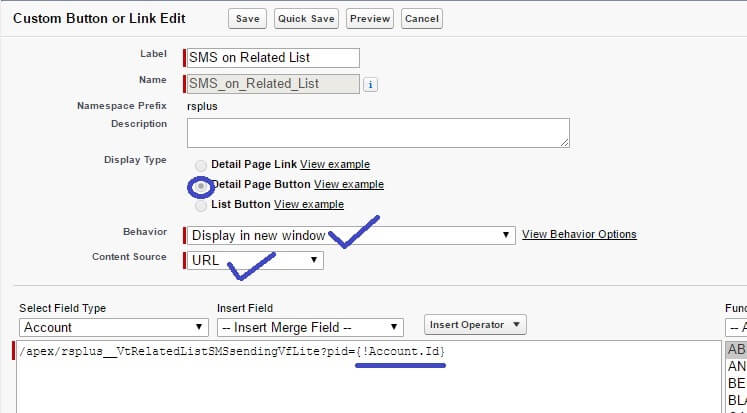Select the List Button radio option
Image resolution: width=747 pixels, height=413 pixels.
[202, 205]
